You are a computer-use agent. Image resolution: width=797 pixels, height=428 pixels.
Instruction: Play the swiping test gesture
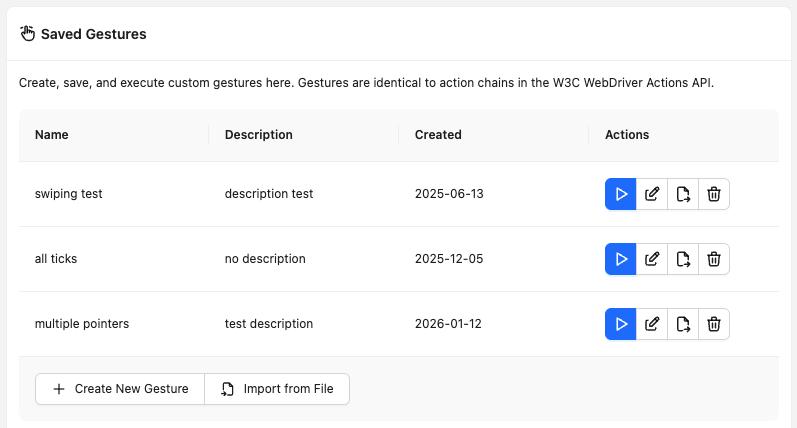tap(621, 194)
